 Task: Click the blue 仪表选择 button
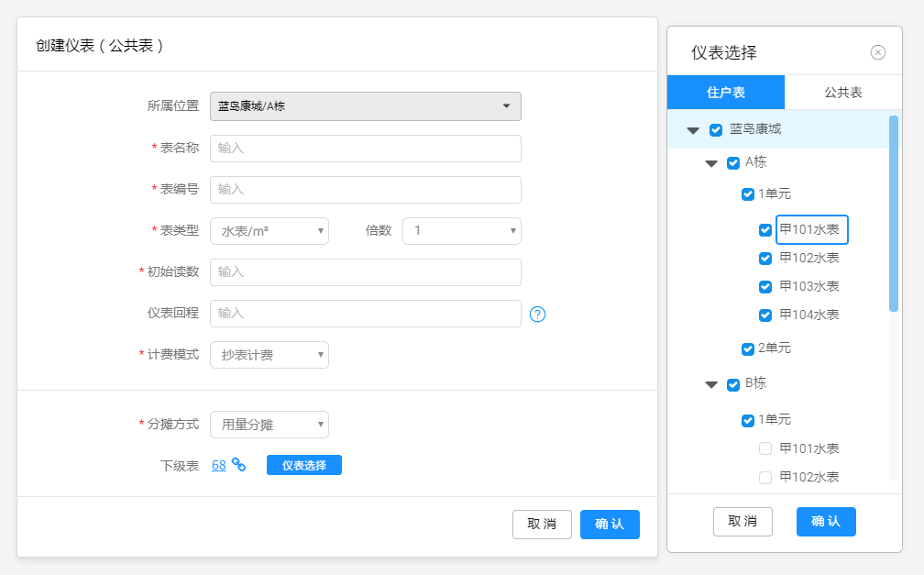click(x=303, y=465)
